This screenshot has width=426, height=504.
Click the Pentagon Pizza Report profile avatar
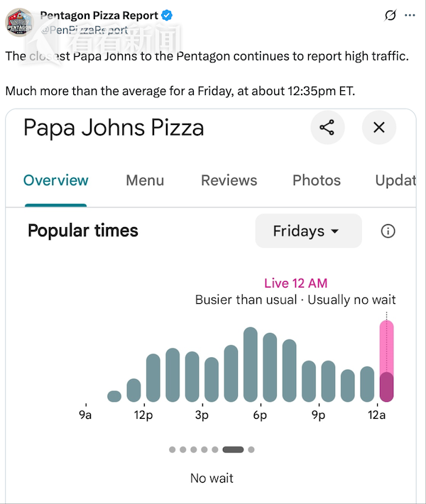[19, 23]
